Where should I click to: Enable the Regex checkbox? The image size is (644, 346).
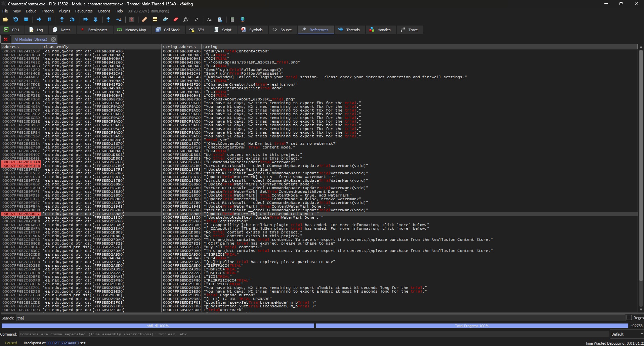[x=629, y=317]
